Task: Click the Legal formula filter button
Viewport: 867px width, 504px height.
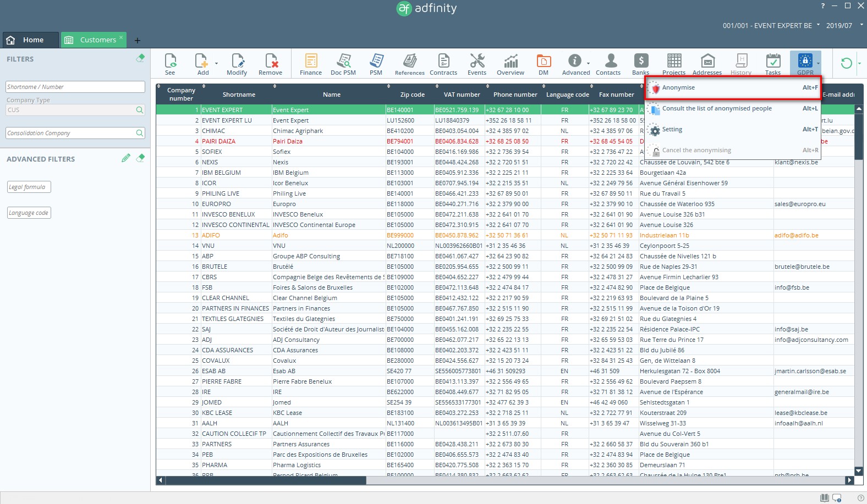Action: 29,187
